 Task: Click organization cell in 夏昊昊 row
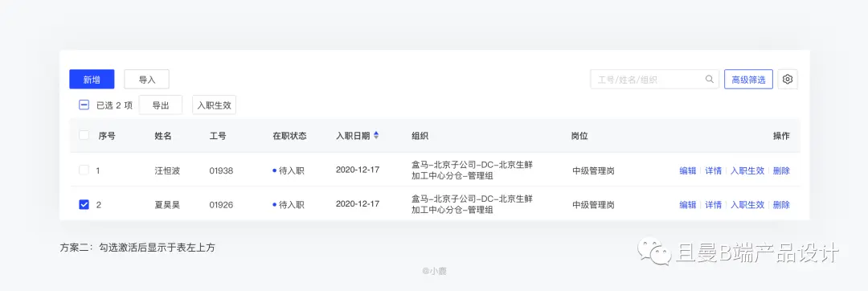[x=472, y=204]
